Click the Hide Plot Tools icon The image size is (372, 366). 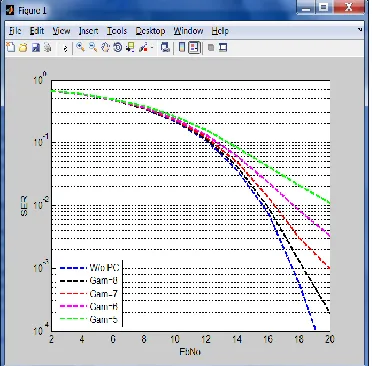click(211, 48)
